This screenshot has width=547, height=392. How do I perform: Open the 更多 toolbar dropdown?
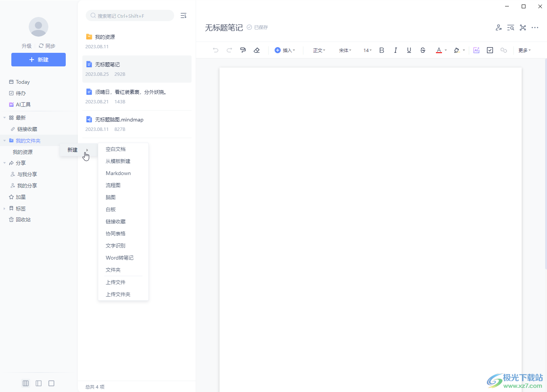click(x=524, y=50)
